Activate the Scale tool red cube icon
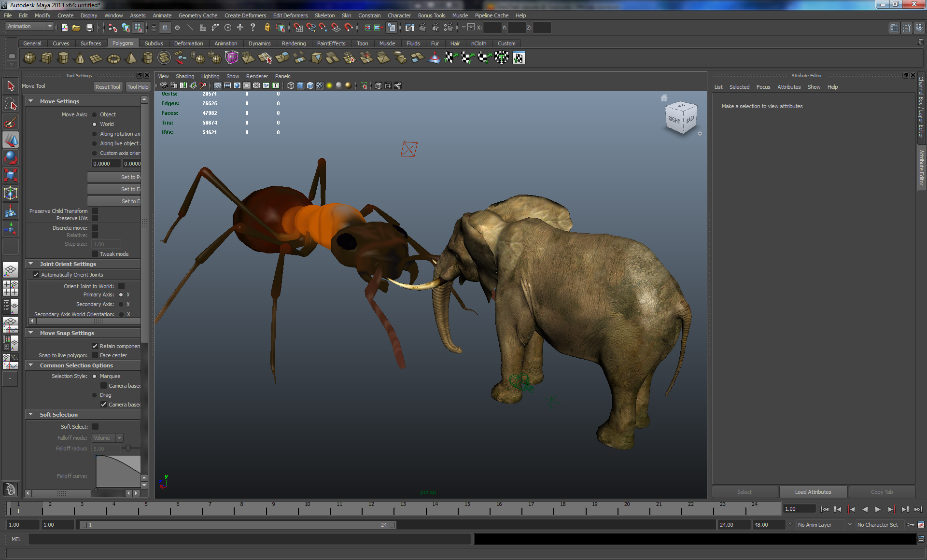Screen dimensions: 927x560 [x=11, y=175]
